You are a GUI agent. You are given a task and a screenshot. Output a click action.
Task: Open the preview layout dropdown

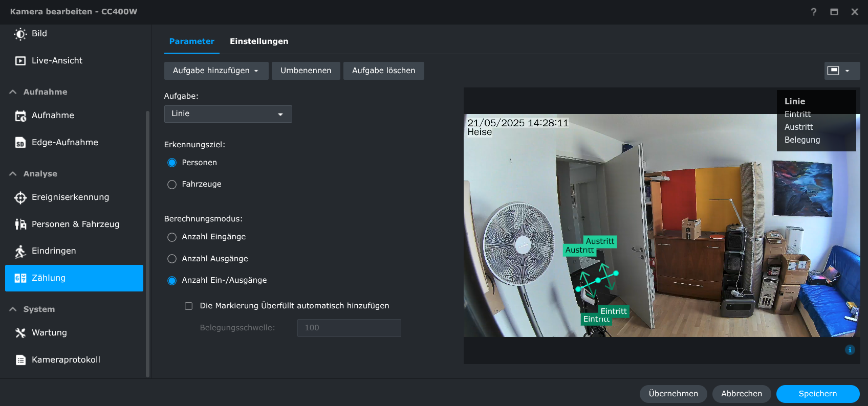point(842,71)
